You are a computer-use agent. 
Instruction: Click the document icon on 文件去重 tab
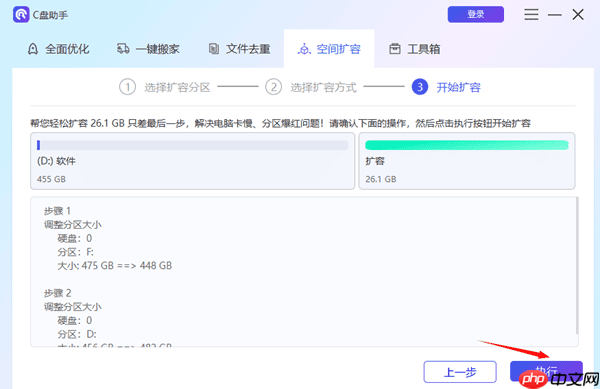click(214, 49)
